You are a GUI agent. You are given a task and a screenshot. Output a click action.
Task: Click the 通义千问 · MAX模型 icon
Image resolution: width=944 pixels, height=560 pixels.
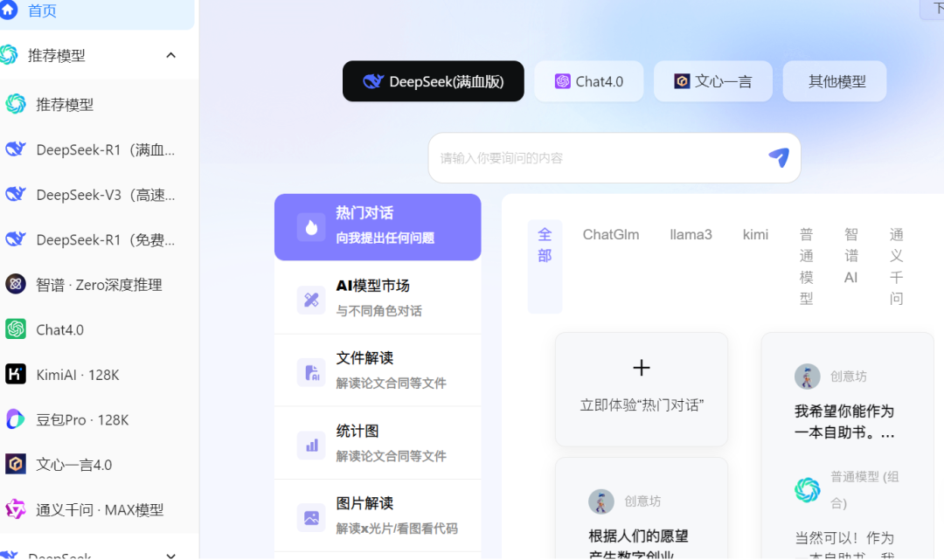pyautogui.click(x=16, y=509)
